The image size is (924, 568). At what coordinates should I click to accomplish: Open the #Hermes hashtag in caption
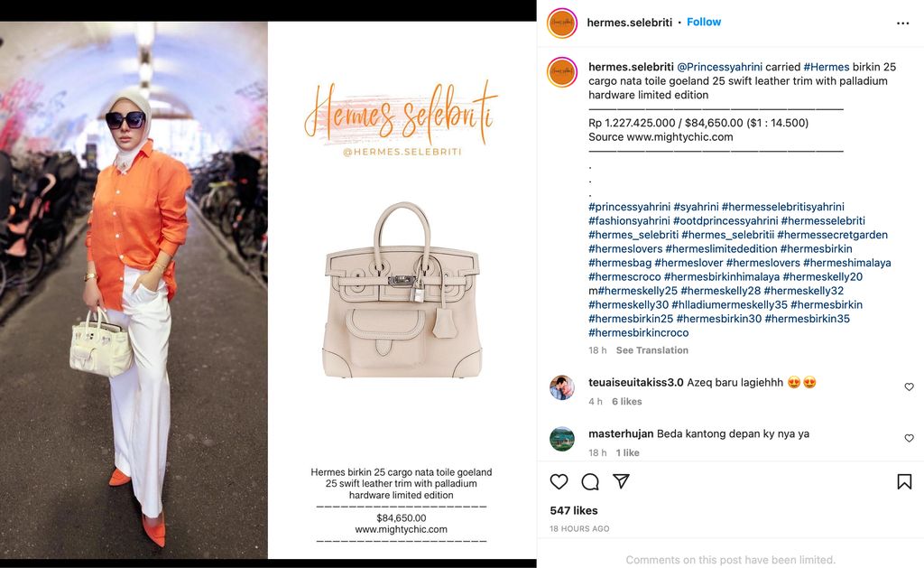827,67
